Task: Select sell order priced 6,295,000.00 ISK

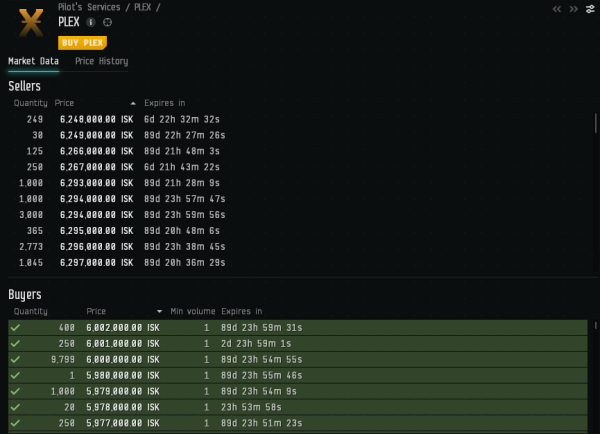Action: (x=300, y=231)
